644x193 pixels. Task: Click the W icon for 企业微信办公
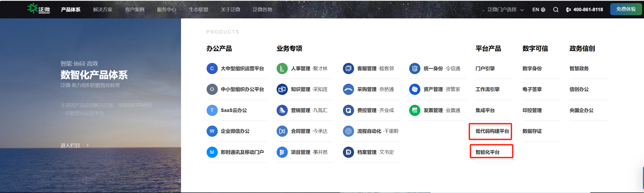(x=212, y=131)
